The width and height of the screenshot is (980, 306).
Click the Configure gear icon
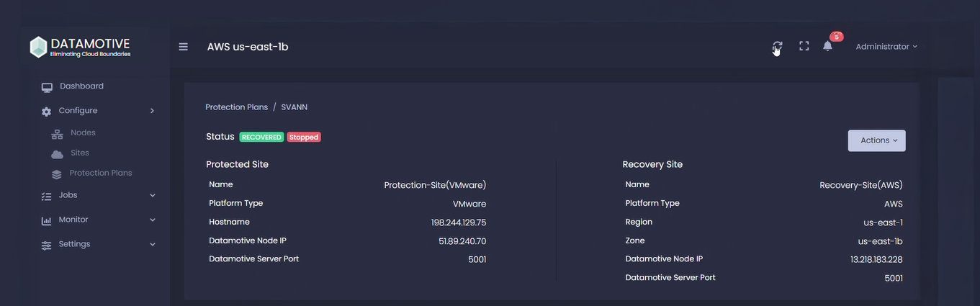47,112
